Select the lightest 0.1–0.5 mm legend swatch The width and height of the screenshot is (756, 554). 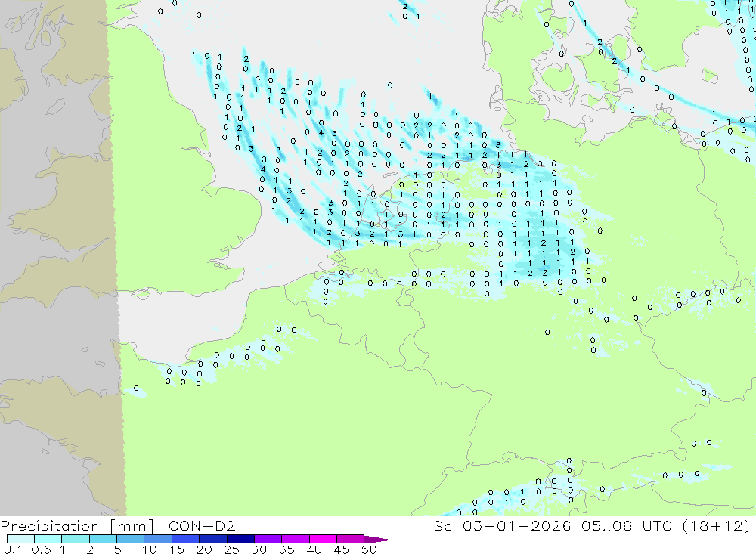click(x=20, y=539)
